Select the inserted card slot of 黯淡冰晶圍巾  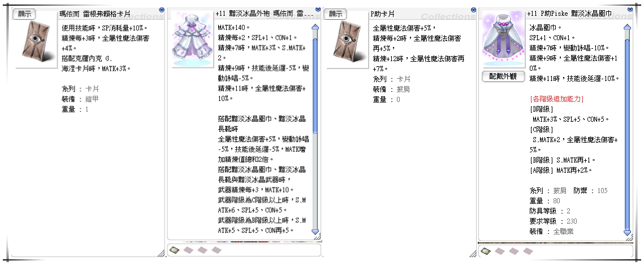486,250
